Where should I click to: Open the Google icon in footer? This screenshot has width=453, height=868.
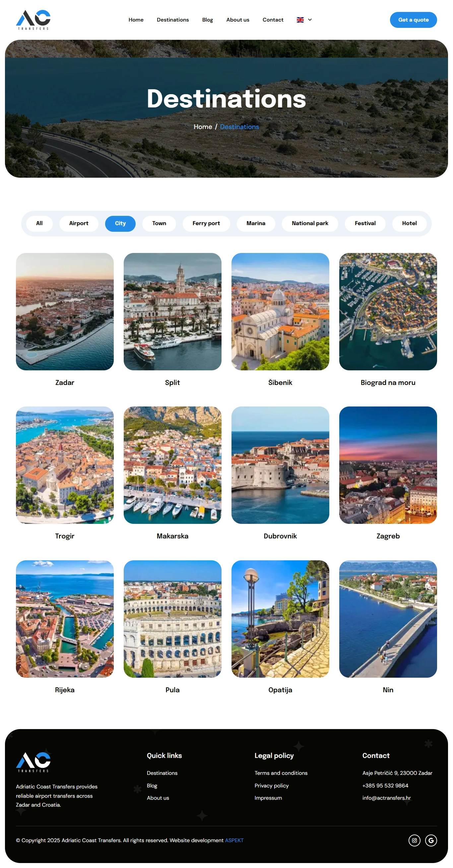(431, 840)
